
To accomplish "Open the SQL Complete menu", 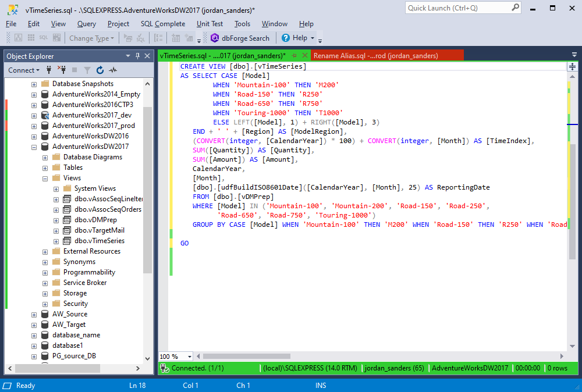I will pos(163,24).
